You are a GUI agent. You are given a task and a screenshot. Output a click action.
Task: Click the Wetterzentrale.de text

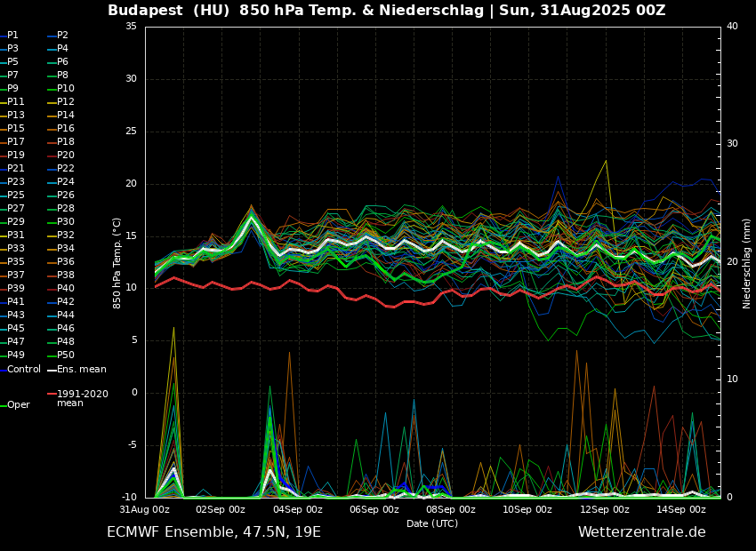[641, 532]
